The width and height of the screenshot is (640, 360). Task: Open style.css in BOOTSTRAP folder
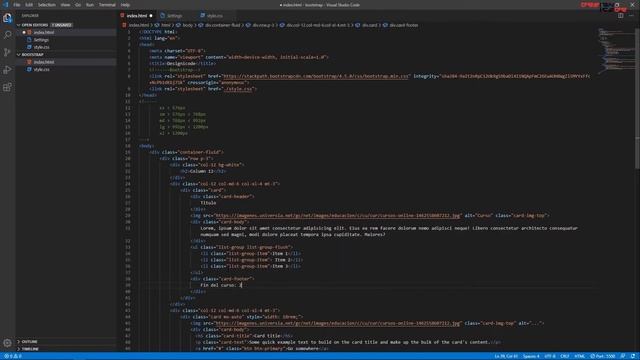(x=42, y=70)
